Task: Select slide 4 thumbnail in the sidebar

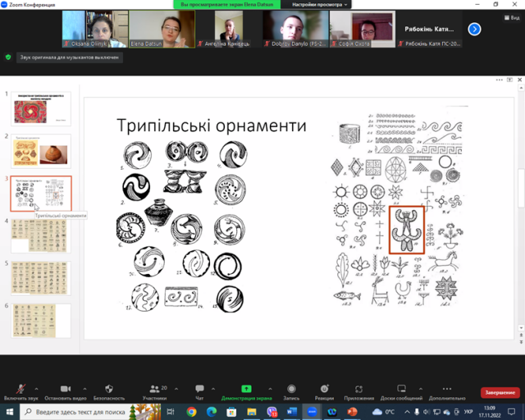Action: [x=40, y=235]
